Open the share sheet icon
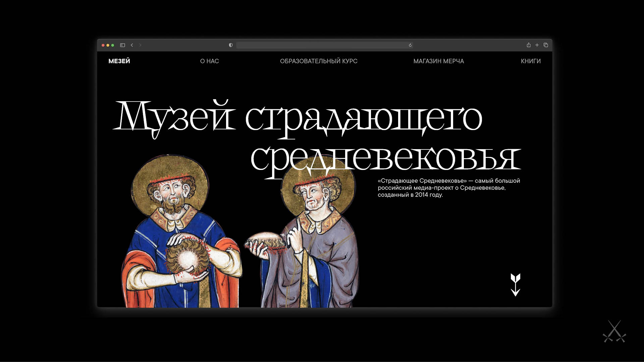 click(529, 45)
